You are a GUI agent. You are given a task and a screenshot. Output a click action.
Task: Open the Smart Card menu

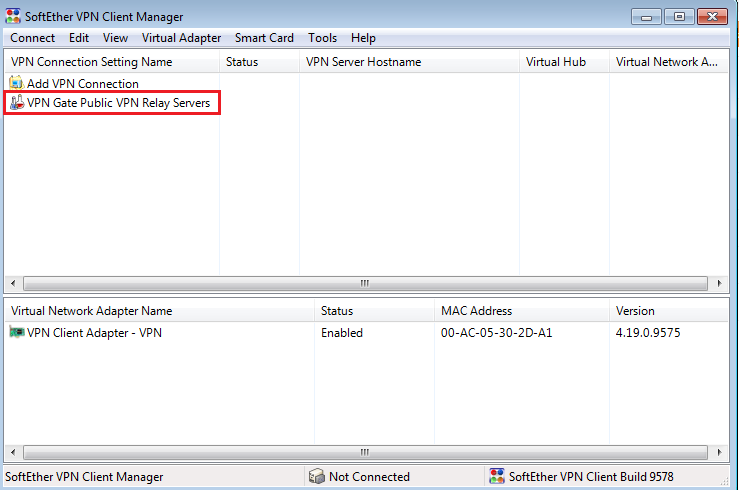[264, 38]
